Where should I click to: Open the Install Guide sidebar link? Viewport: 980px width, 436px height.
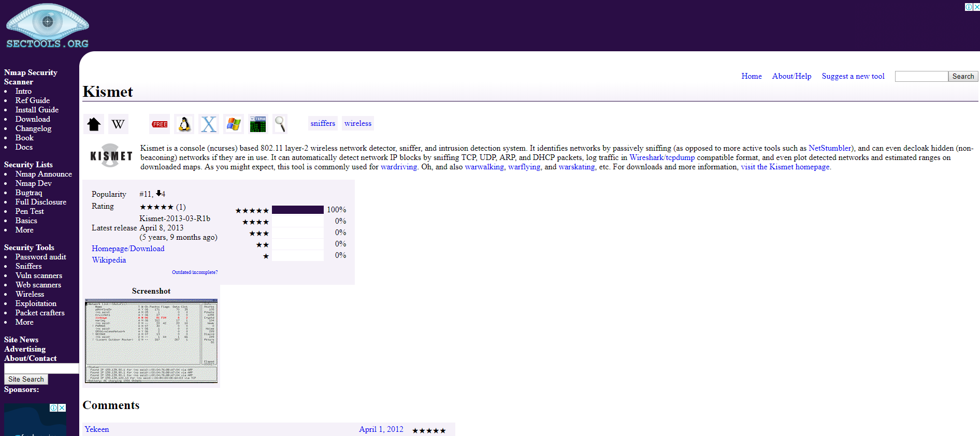(37, 110)
